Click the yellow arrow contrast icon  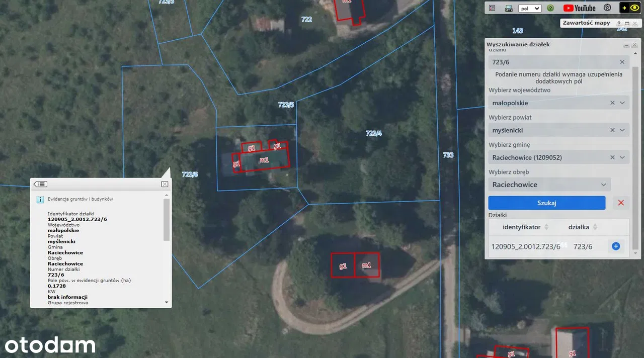pyautogui.click(x=624, y=8)
